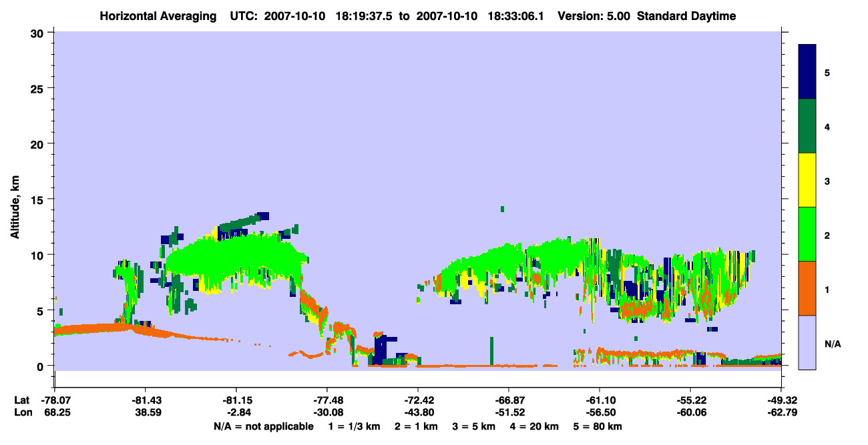Click colorbar label 4

click(827, 127)
